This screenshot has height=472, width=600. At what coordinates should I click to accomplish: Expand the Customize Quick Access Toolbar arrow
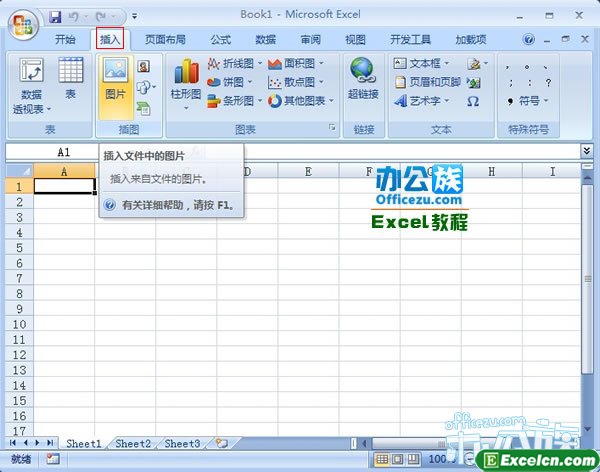coord(134,16)
